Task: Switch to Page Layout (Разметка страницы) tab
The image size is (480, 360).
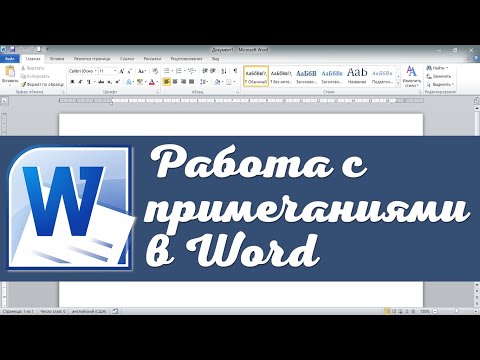Action: click(x=92, y=59)
